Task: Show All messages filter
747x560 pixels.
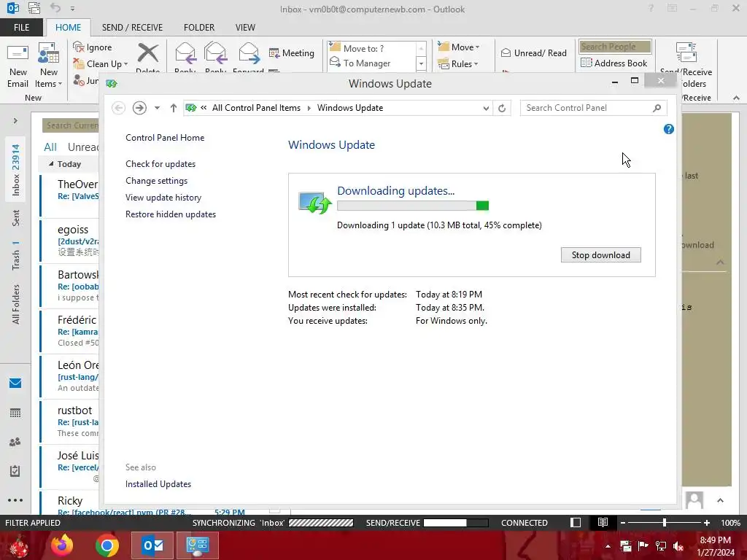Action: [x=50, y=147]
